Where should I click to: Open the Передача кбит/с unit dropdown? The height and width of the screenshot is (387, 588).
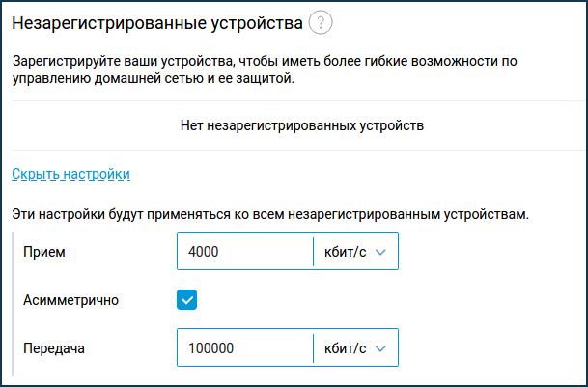point(355,347)
